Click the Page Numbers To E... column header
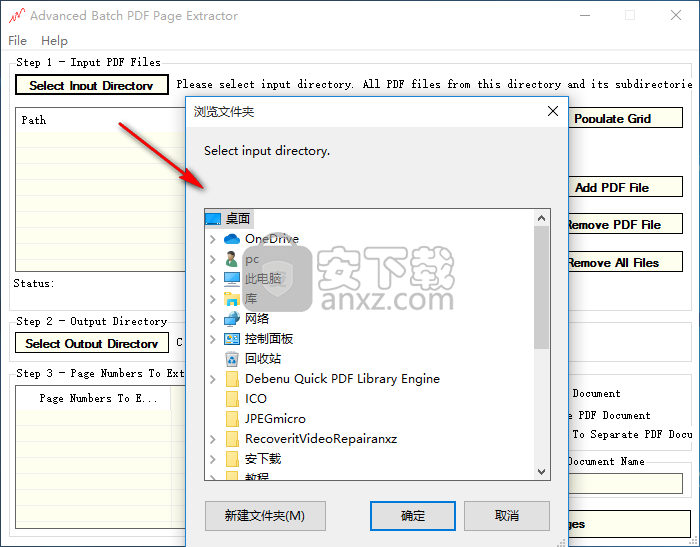 click(93, 398)
